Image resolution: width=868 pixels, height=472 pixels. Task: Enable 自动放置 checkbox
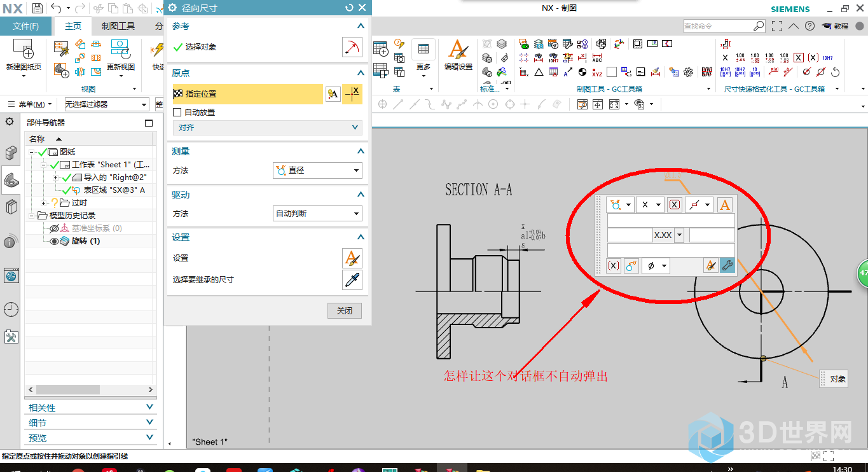click(x=177, y=112)
